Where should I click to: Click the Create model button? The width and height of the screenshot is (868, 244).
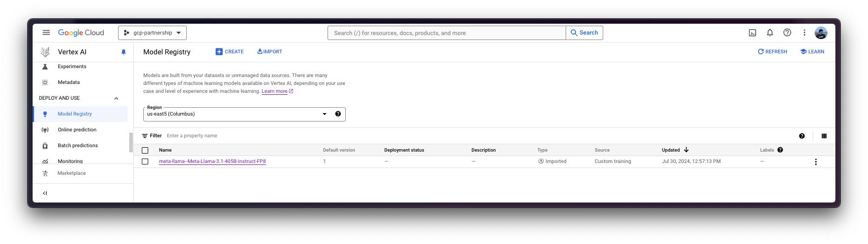(230, 52)
